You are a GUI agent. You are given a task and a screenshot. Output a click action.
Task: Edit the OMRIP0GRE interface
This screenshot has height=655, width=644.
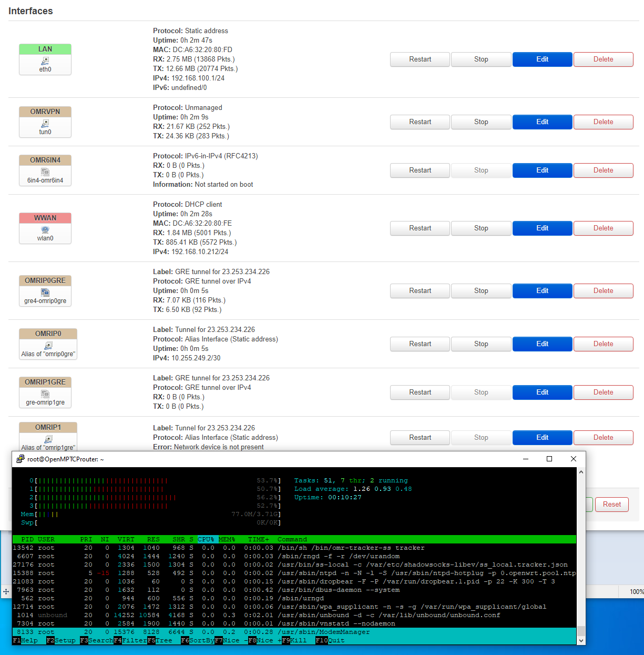[543, 291]
